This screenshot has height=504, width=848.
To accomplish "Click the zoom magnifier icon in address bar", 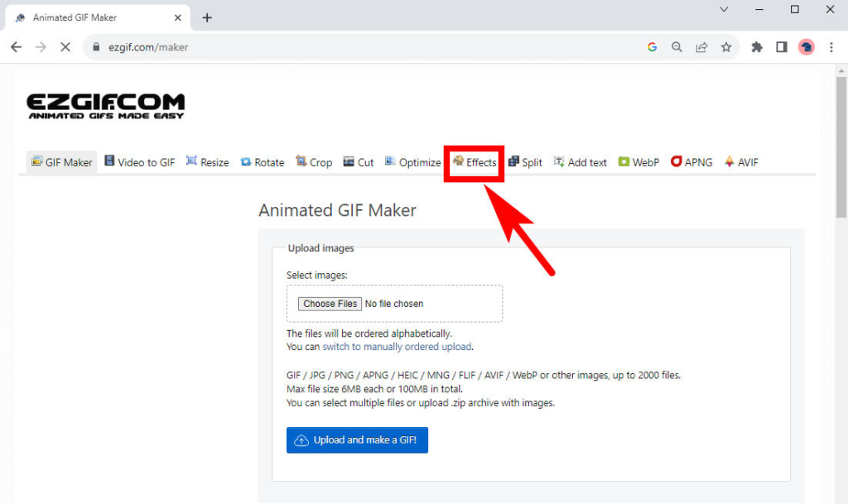I will point(677,47).
